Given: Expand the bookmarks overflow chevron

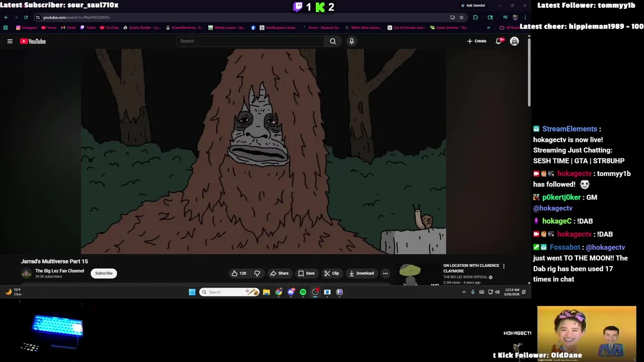Looking at the screenshot, I should tap(488, 28).
